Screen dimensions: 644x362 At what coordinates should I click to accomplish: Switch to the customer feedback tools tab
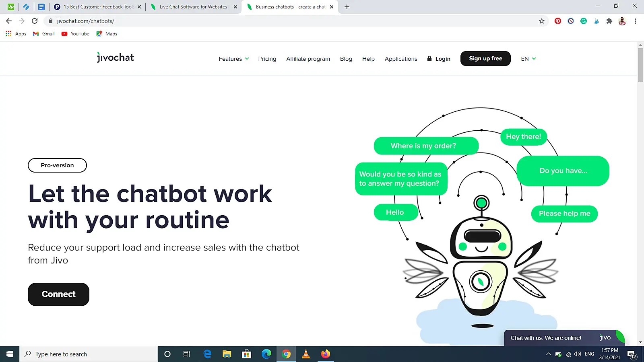point(97,6)
